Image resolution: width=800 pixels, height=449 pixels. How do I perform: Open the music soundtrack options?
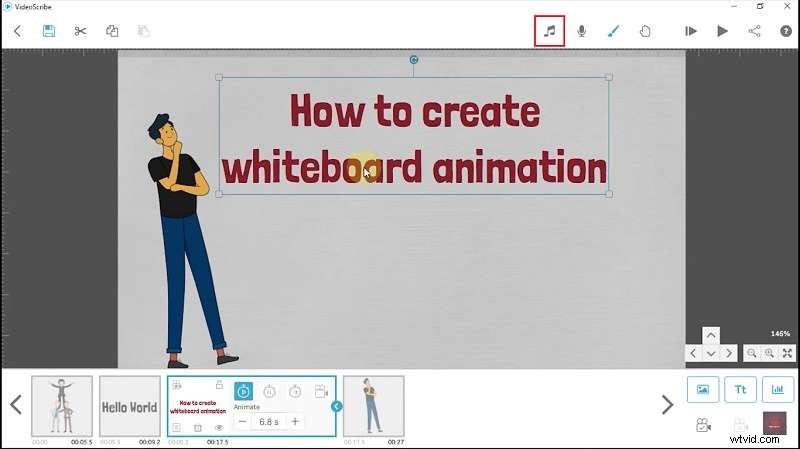(x=549, y=31)
